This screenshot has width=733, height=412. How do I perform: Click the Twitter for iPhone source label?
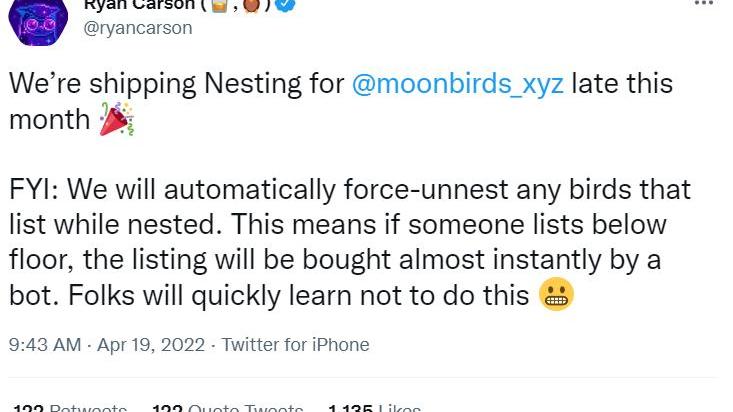(295, 345)
